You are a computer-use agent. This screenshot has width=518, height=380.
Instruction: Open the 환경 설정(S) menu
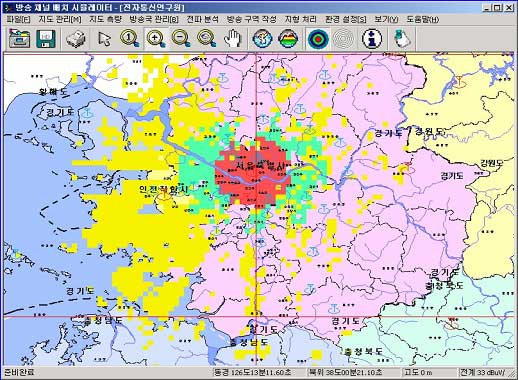click(x=346, y=19)
